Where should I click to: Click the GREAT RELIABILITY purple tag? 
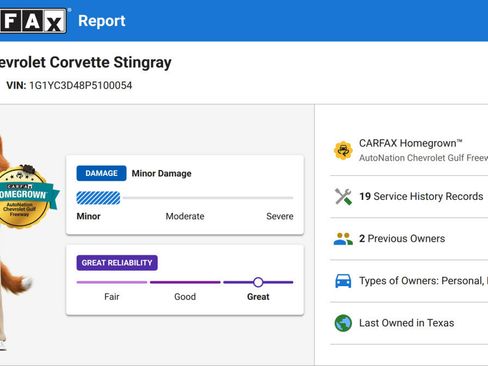[117, 263]
